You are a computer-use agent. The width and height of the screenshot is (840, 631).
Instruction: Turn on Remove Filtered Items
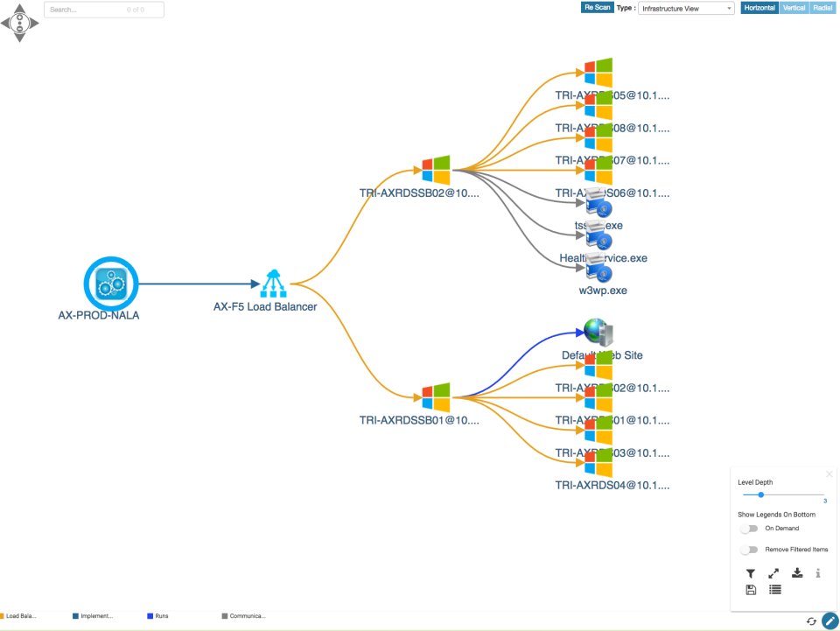coord(750,550)
